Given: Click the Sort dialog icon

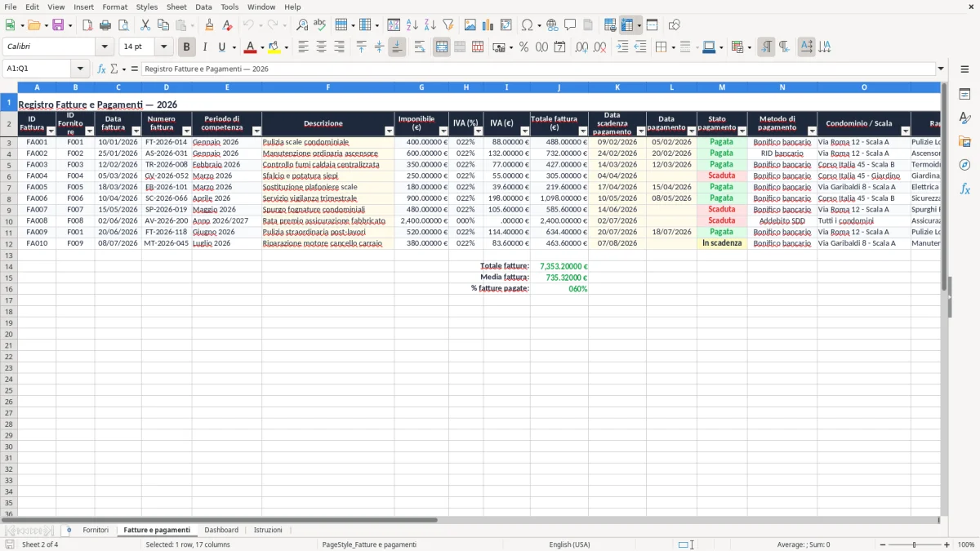Looking at the screenshot, I should click(394, 25).
